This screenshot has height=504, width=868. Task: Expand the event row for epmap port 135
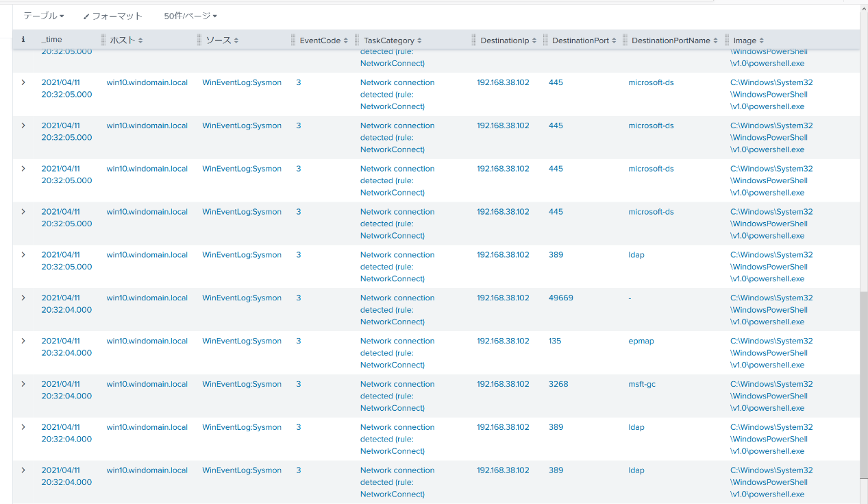point(23,341)
